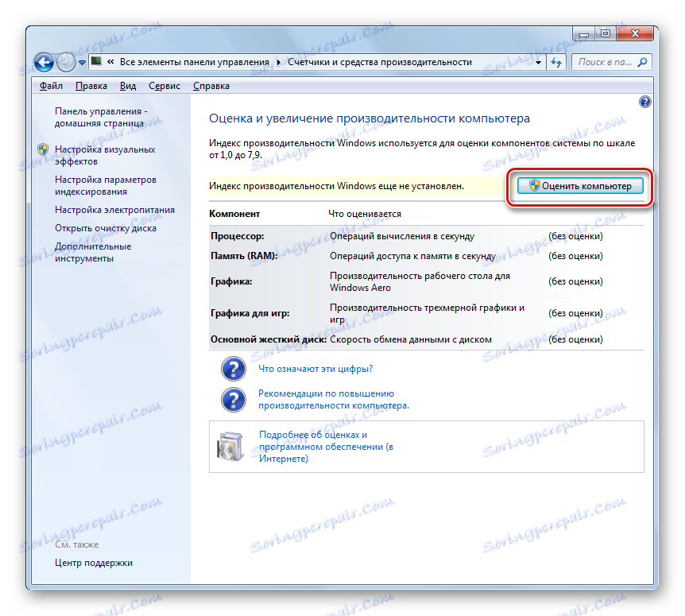
Task: Open the 'Файл' menu
Action: (51, 86)
